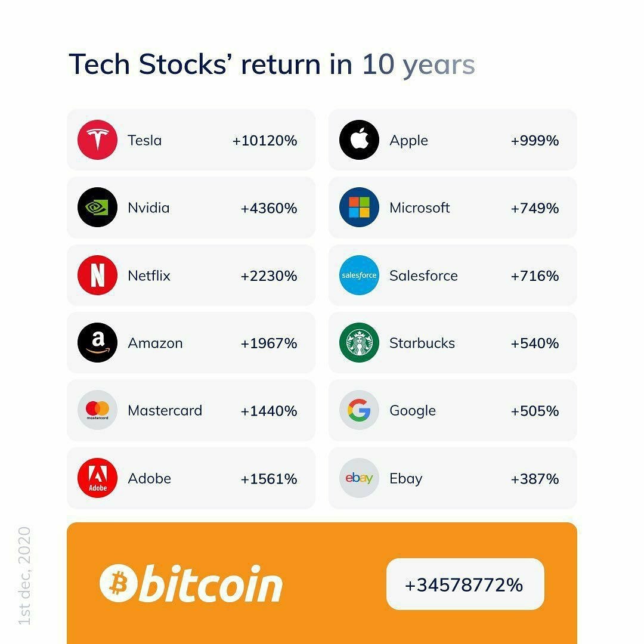Click Tesla's +10120% return value

click(265, 141)
